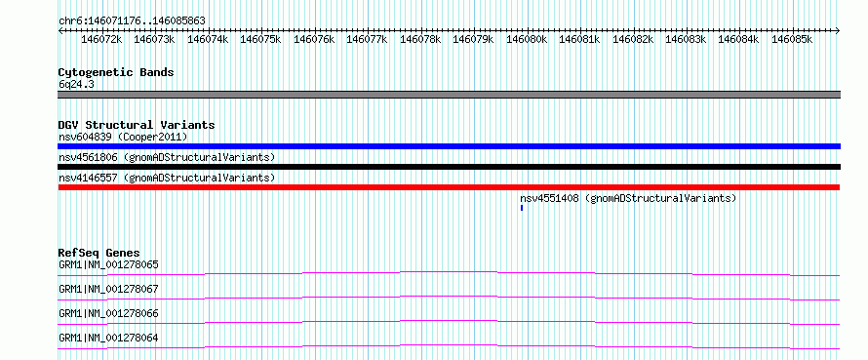Open the nsv604839 (Cooper2011) variant label
868x360 pixels.
click(123, 137)
